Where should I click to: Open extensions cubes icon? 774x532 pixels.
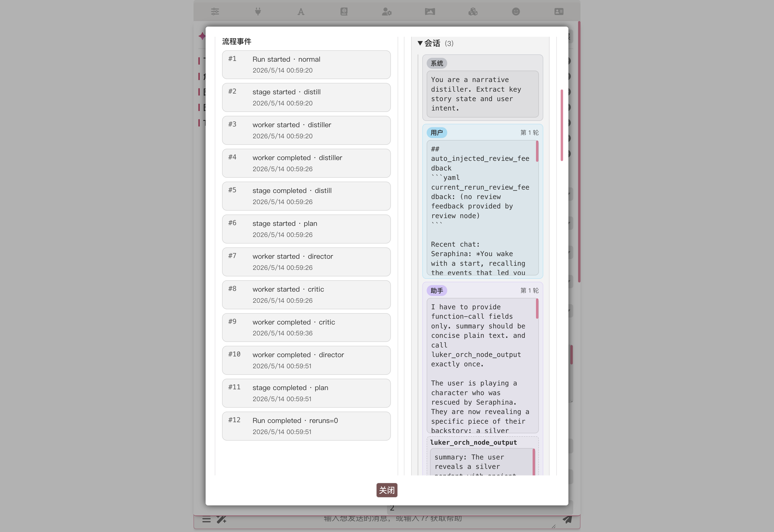coord(473,12)
